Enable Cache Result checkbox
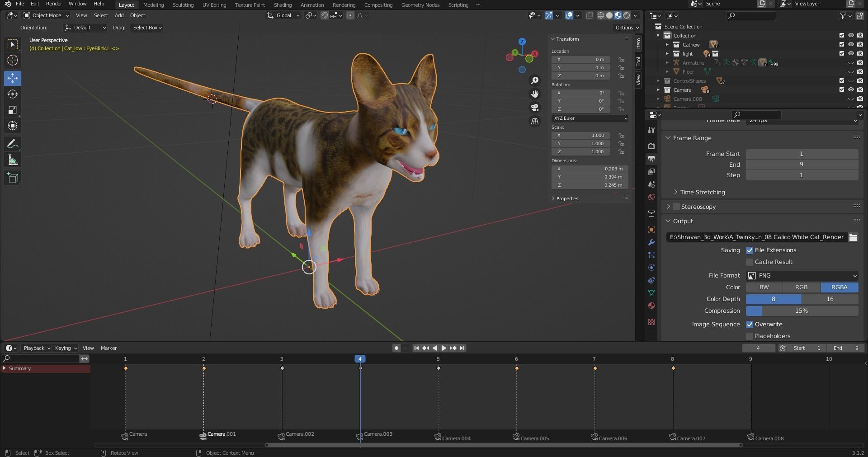 pyautogui.click(x=750, y=262)
